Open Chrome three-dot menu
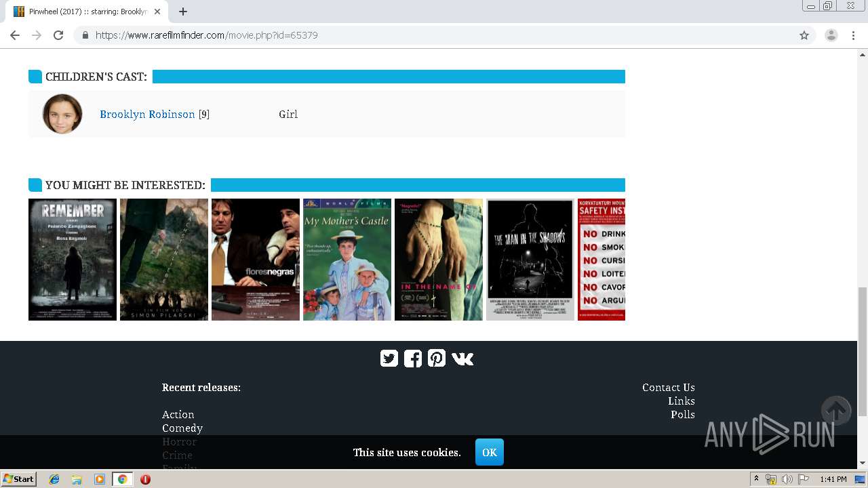868x488 pixels. pyautogui.click(x=853, y=35)
